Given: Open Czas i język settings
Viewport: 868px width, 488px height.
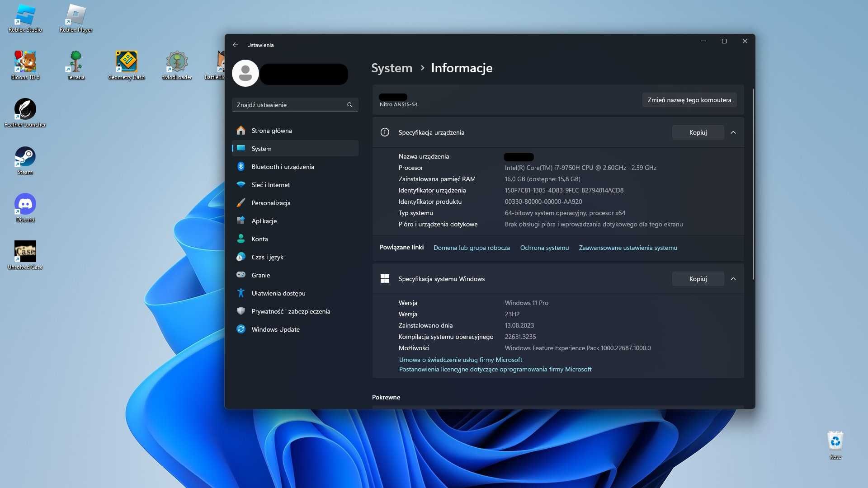Looking at the screenshot, I should [295, 257].
